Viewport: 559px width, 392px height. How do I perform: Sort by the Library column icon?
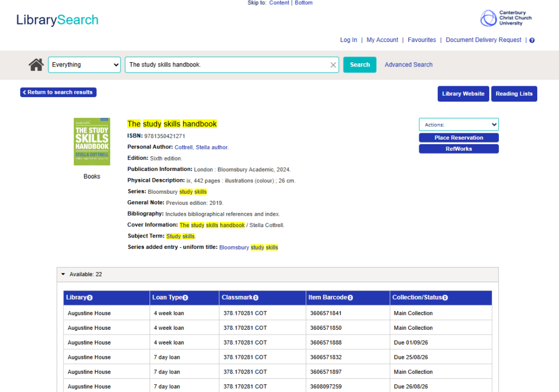click(x=90, y=298)
